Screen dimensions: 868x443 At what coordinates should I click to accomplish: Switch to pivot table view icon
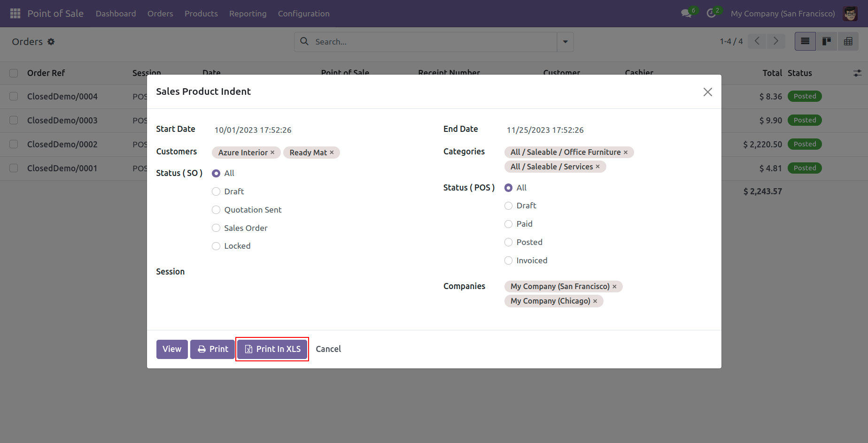pyautogui.click(x=848, y=41)
